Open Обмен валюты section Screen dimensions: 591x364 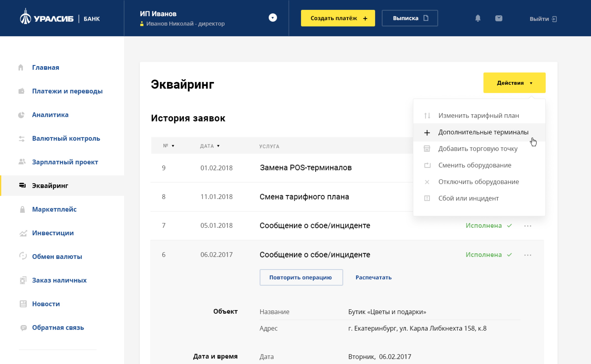tap(57, 257)
